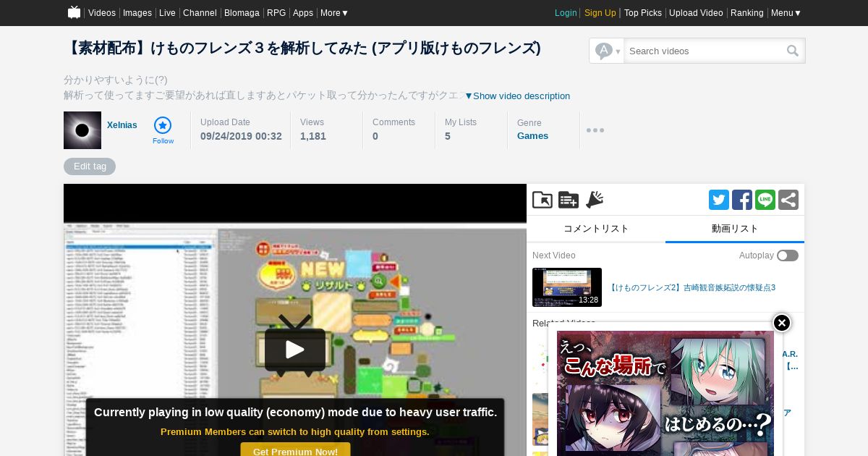This screenshot has width=868, height=456.
Task: Go to the Live section
Action: pos(167,13)
